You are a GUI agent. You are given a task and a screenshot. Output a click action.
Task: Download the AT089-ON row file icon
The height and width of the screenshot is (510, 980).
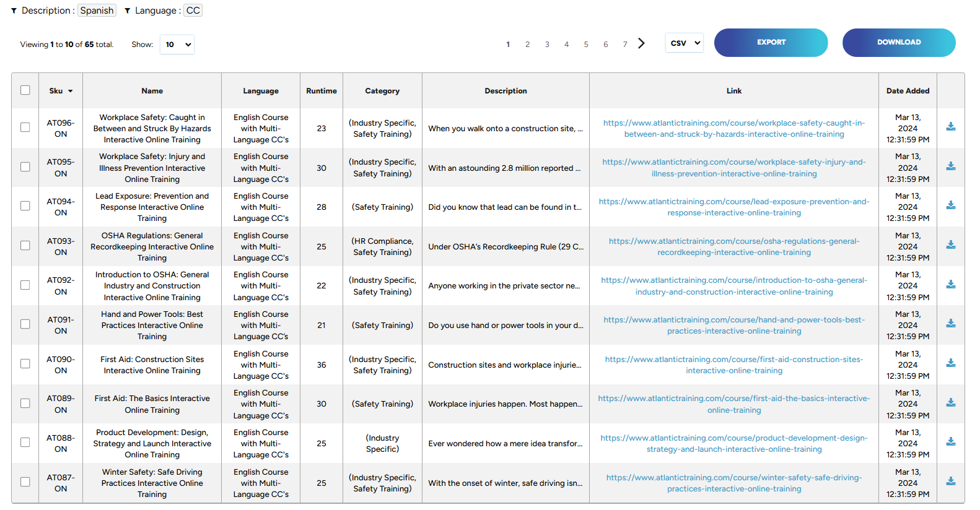pyautogui.click(x=951, y=403)
